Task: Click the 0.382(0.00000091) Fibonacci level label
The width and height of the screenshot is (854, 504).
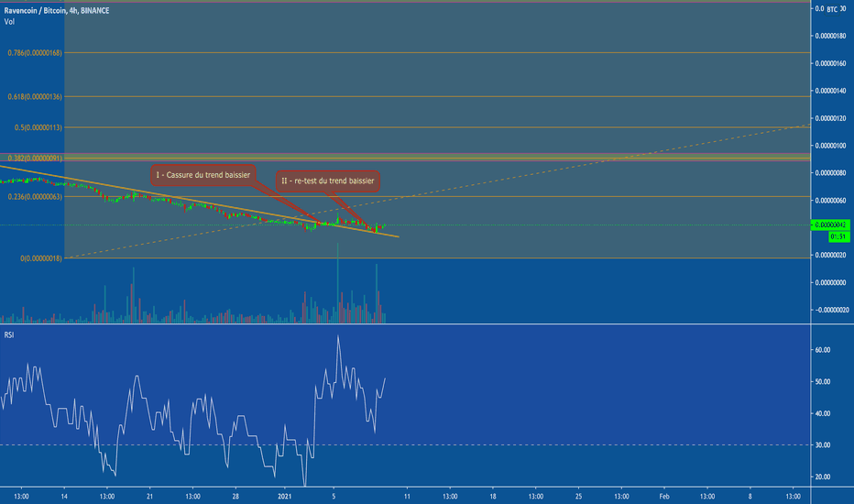Action: pos(35,158)
